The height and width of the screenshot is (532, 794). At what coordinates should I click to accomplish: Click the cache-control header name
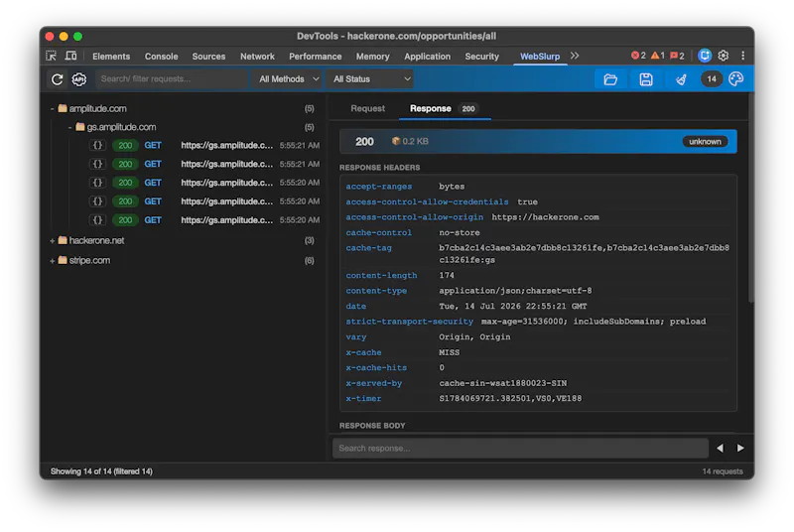pos(379,232)
